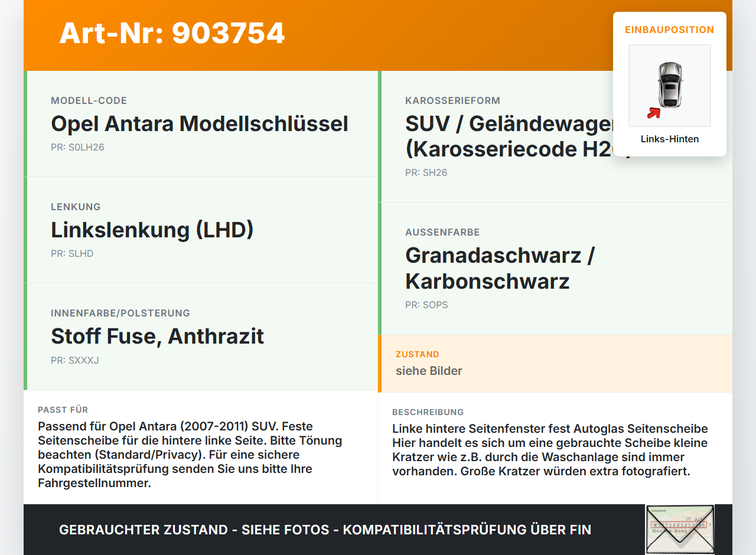Click the code "PR: S0LH26"
The width and height of the screenshot is (756, 555).
pos(77,147)
